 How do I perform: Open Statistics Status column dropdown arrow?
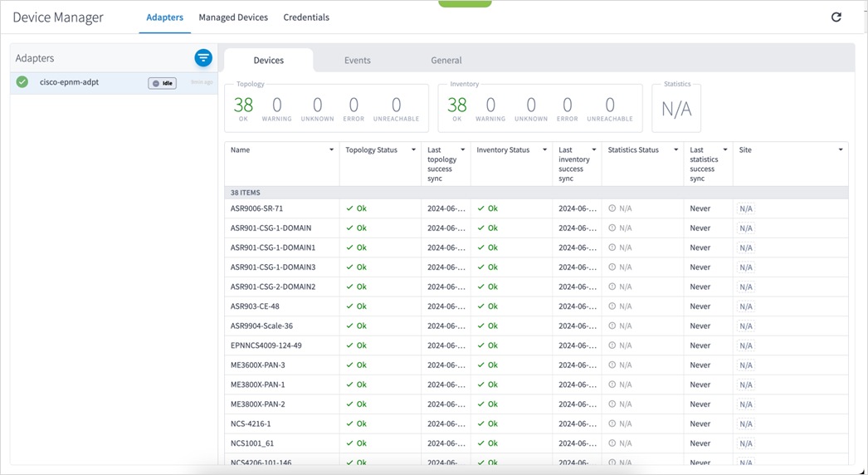[x=676, y=150]
